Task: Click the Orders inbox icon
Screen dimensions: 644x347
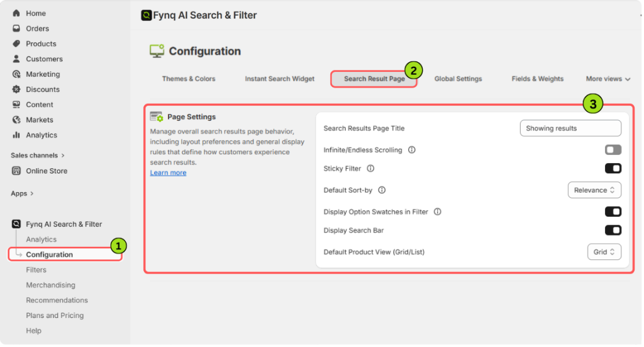Action: 16,28
